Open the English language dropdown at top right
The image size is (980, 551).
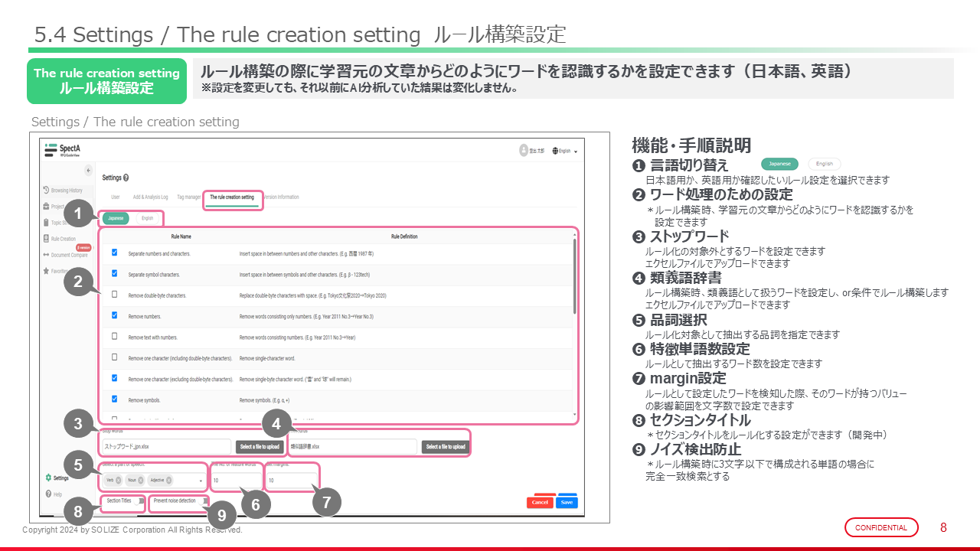click(567, 151)
